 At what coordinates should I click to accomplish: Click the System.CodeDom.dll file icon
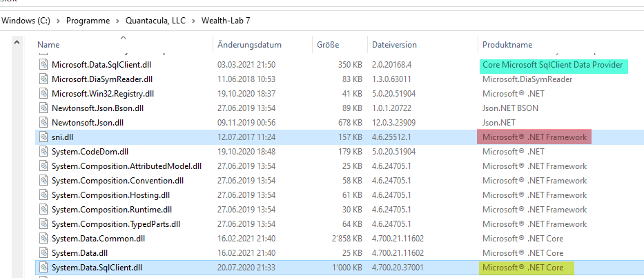pyautogui.click(x=44, y=152)
